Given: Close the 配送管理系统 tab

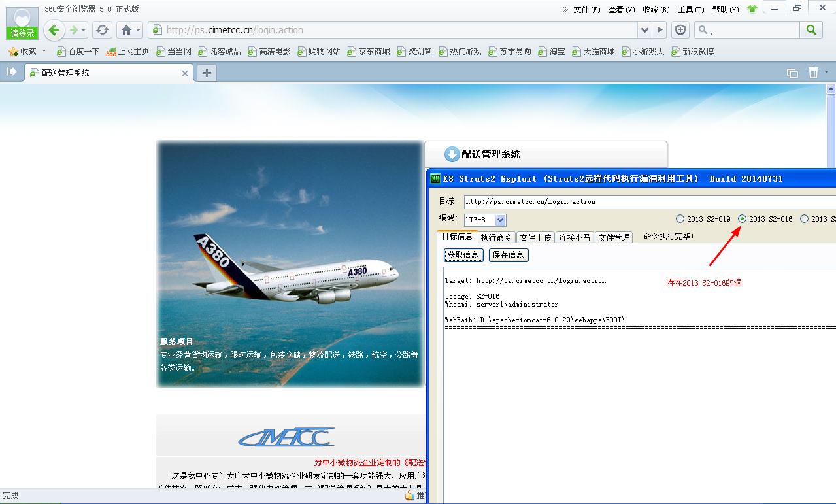Looking at the screenshot, I should pyautogui.click(x=185, y=73).
